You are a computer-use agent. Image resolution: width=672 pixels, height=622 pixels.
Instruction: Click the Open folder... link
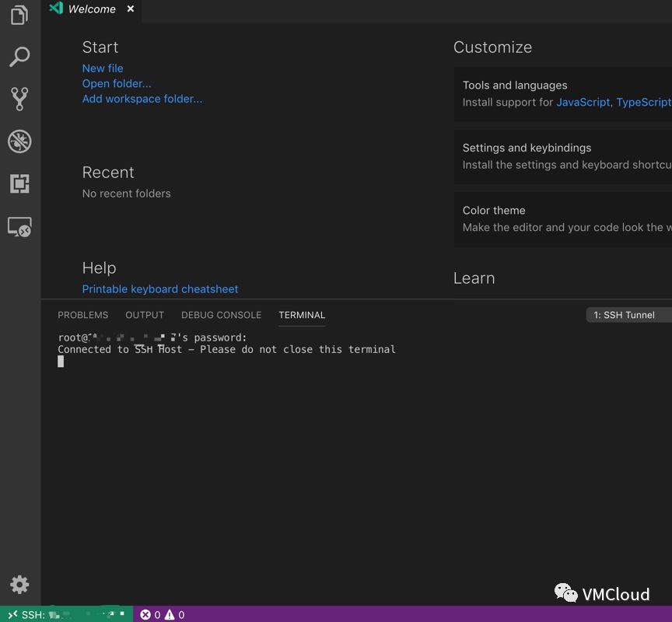pos(117,83)
